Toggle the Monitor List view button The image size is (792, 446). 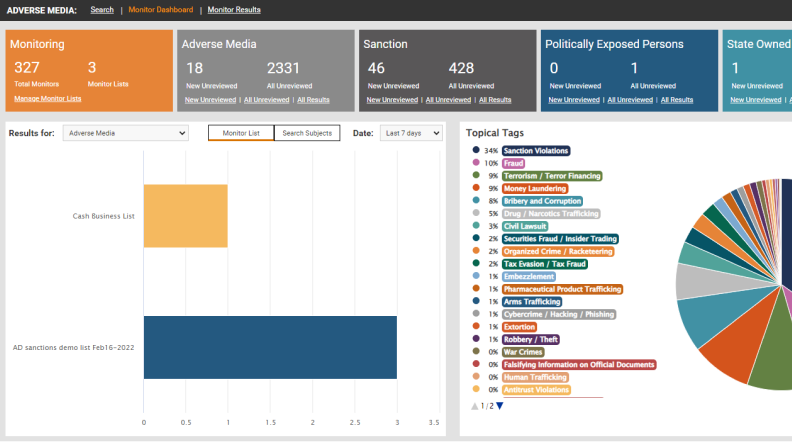(241, 133)
